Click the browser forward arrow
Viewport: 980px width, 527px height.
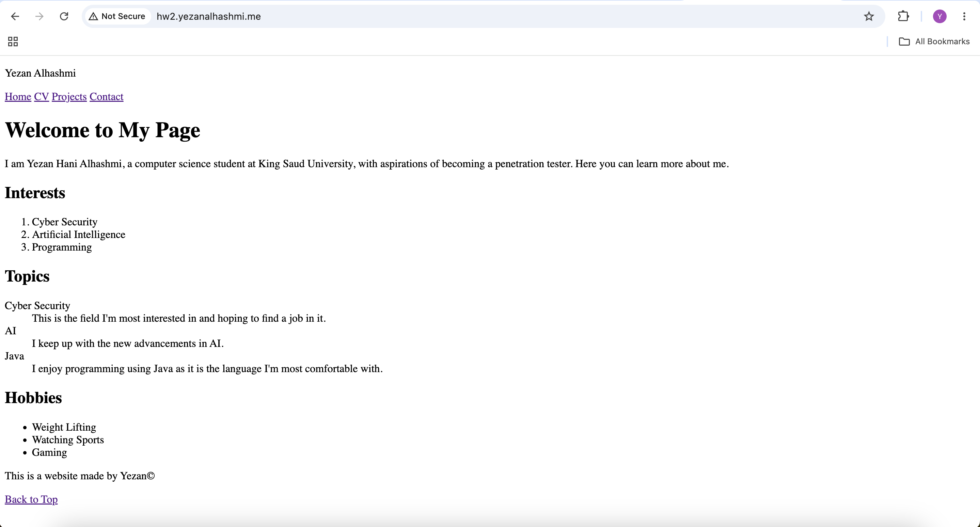[x=39, y=16]
